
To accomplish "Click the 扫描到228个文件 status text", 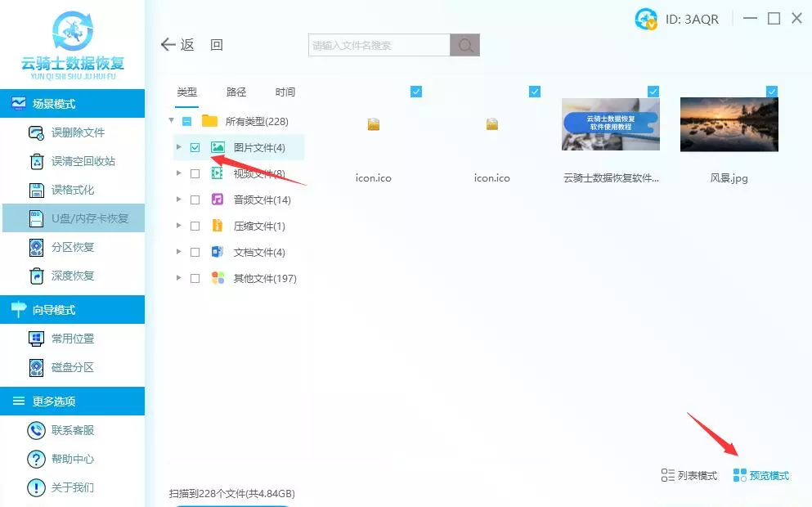I will [x=232, y=494].
